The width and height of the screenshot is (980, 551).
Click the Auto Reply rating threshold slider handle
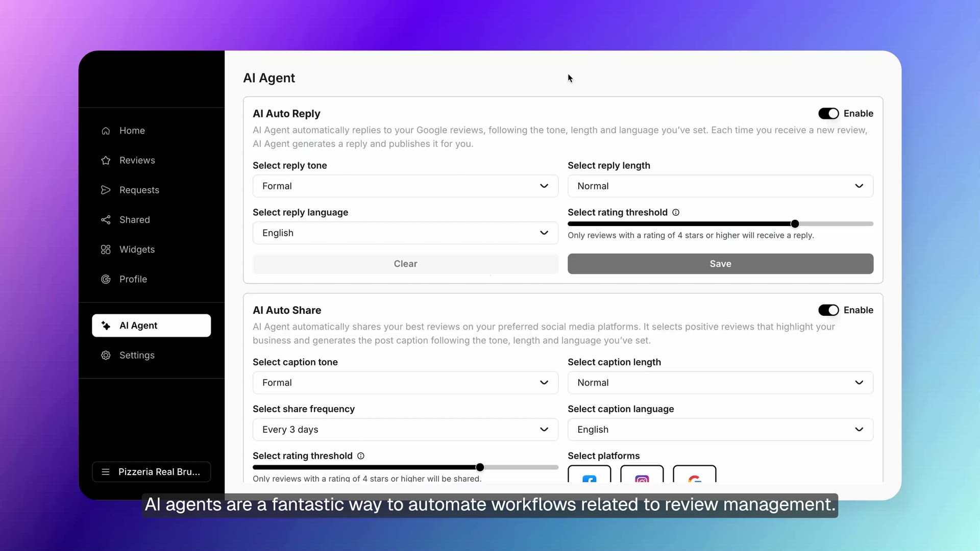tap(795, 224)
